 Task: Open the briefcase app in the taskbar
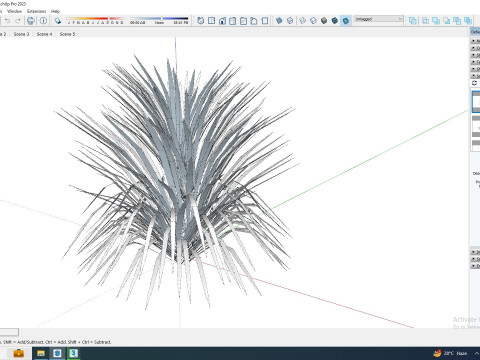click(x=18, y=353)
